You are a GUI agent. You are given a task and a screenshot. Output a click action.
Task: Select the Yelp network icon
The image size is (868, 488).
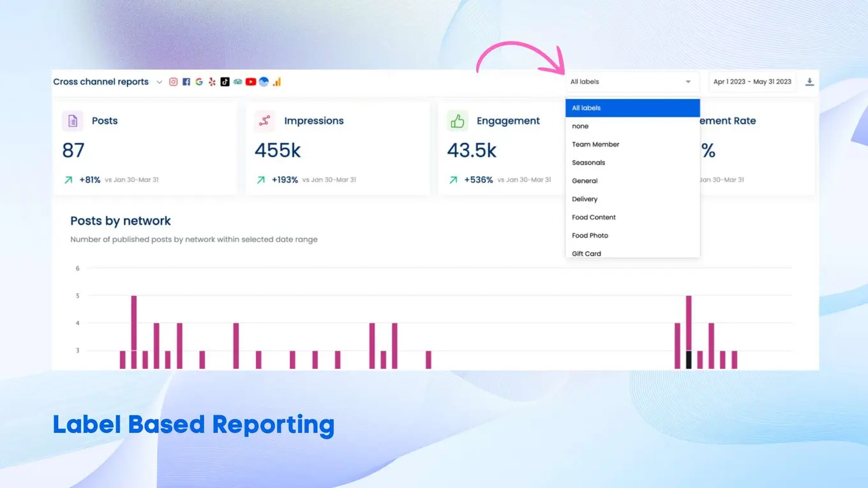point(212,82)
